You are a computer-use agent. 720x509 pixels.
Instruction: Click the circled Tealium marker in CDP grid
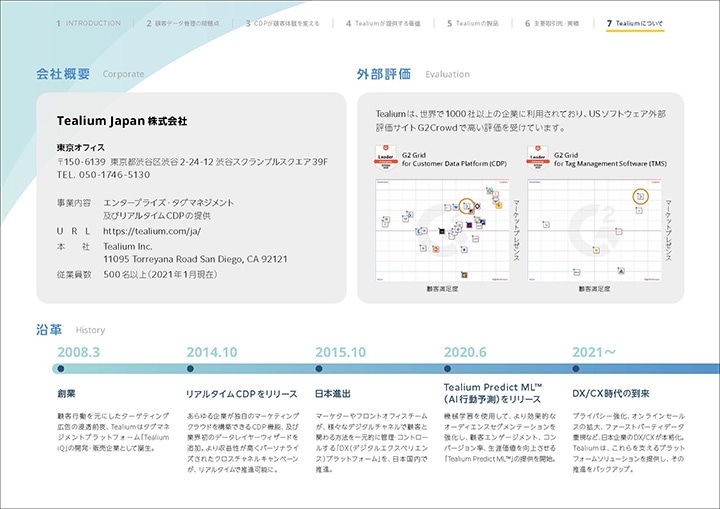pos(467,206)
